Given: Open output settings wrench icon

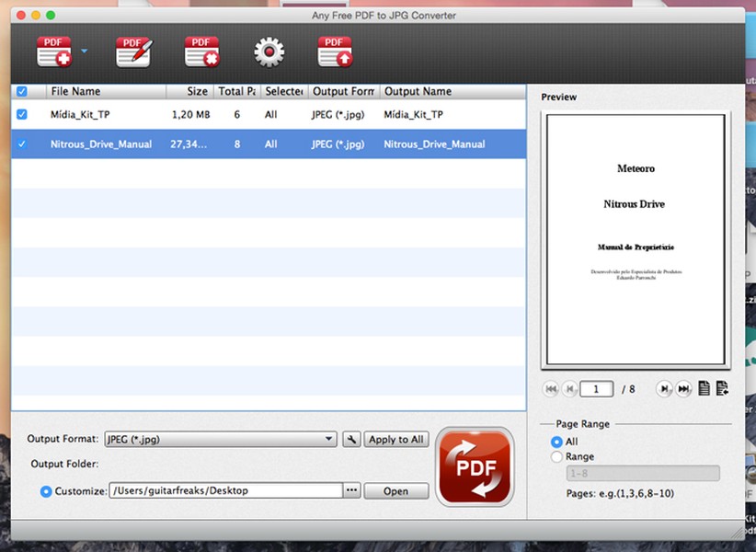Looking at the screenshot, I should pos(351,439).
